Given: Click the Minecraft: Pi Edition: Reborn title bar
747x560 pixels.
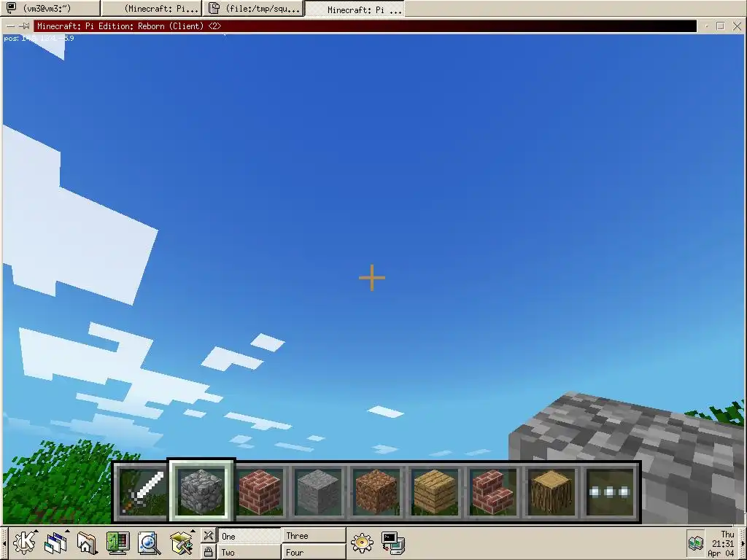Looking at the screenshot, I should click(365, 26).
